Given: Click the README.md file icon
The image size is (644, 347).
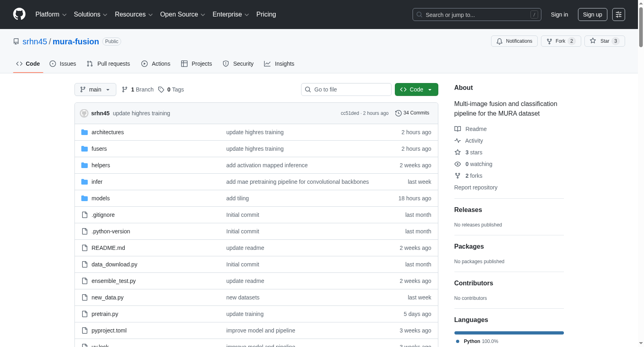Looking at the screenshot, I should pos(85,248).
